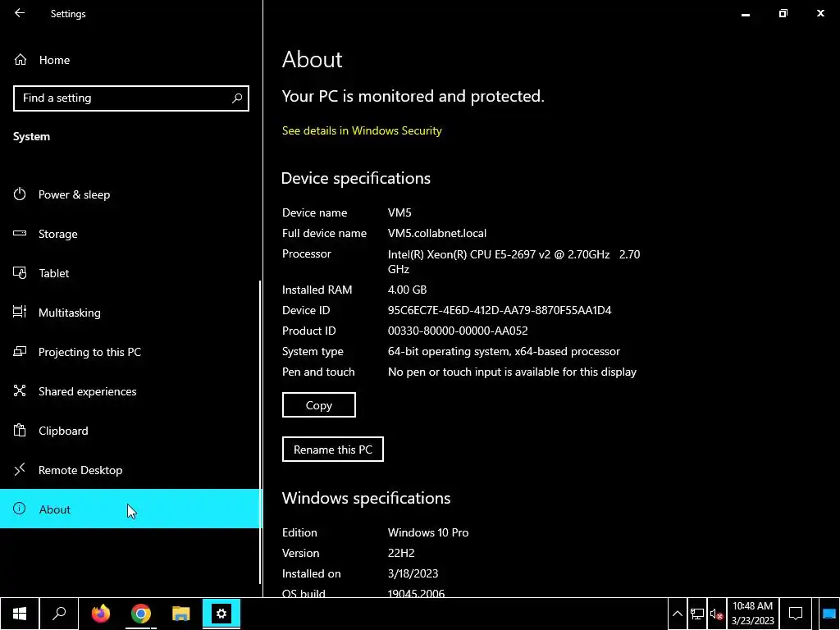The width and height of the screenshot is (840, 630).
Task: Select the Remote Desktop icon
Action: point(20,470)
